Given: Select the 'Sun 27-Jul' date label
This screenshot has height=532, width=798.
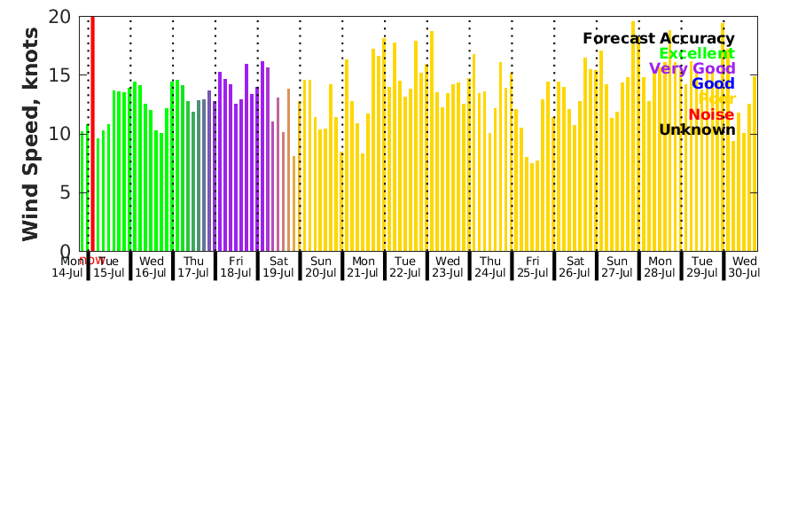Looking at the screenshot, I should [x=617, y=267].
